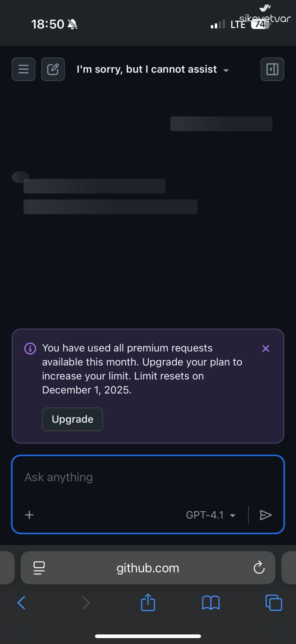Open the GPT-4.1 model selector
This screenshot has height=644, width=296.
pyautogui.click(x=211, y=515)
